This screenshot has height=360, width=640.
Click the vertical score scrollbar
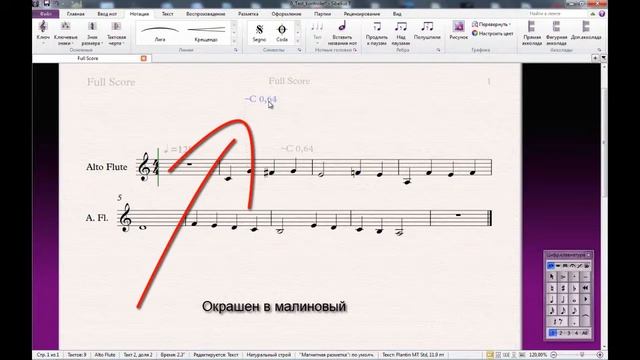(604, 143)
